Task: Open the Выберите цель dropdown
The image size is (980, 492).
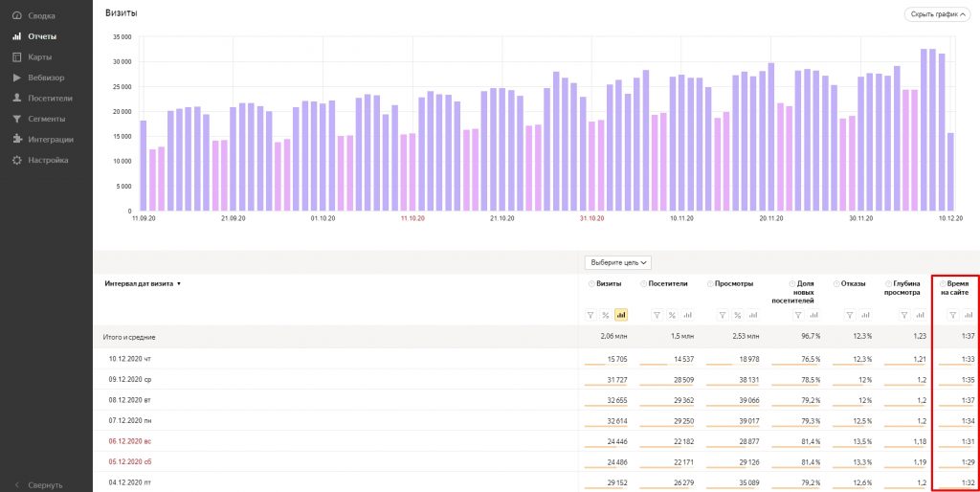Action: tap(618, 262)
